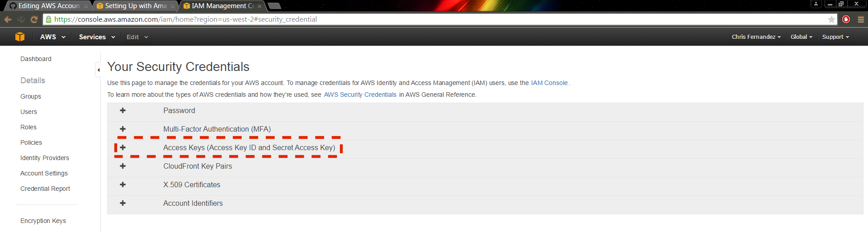Open Users in the sidebar

click(x=28, y=112)
